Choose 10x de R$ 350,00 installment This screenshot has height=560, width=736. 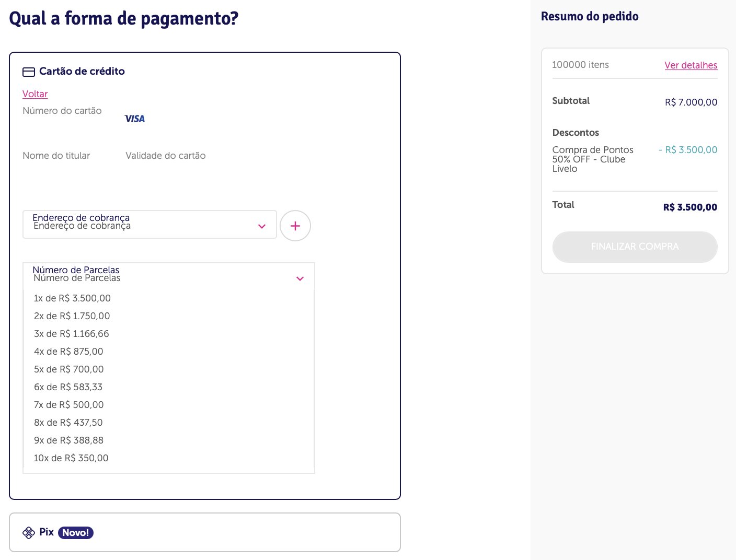[x=169, y=458]
